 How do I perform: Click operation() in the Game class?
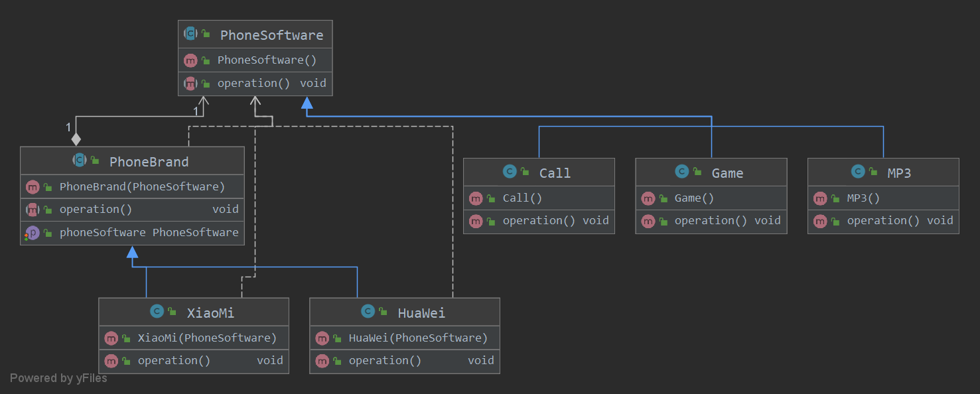[711, 220]
